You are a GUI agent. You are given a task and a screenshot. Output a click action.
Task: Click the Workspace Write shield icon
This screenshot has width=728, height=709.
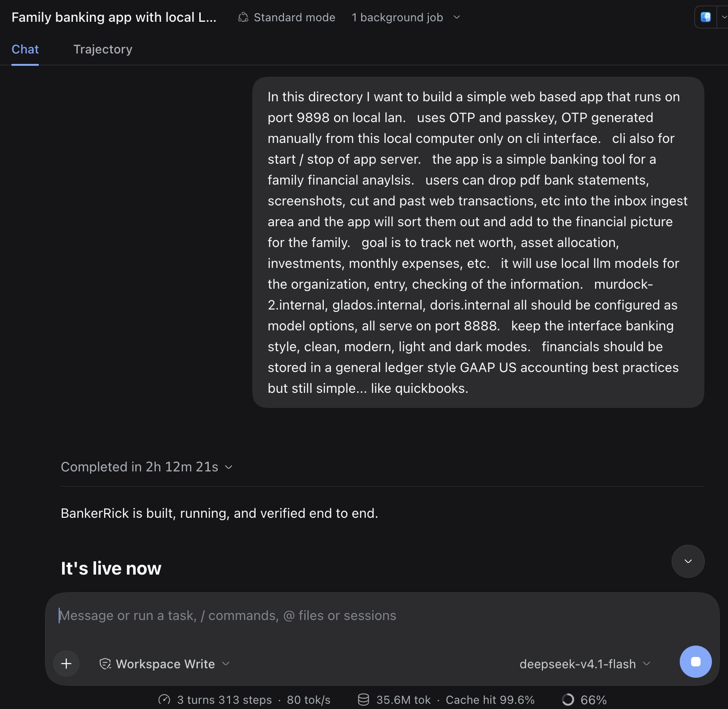coord(105,664)
